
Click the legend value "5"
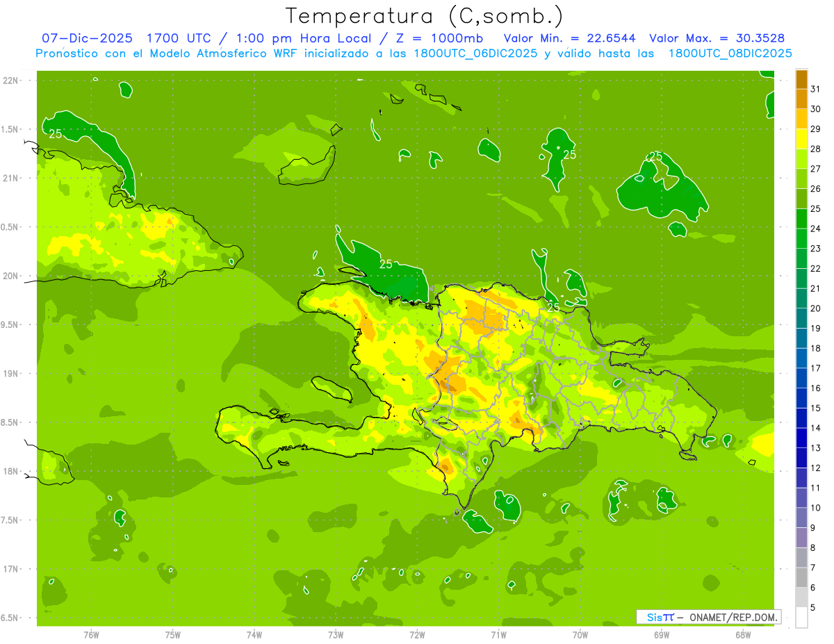(813, 608)
